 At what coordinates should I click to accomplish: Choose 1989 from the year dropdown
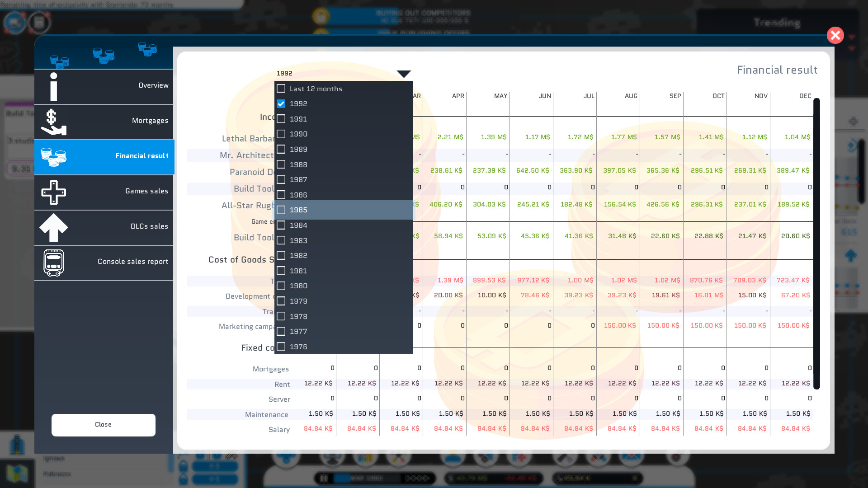pos(298,149)
